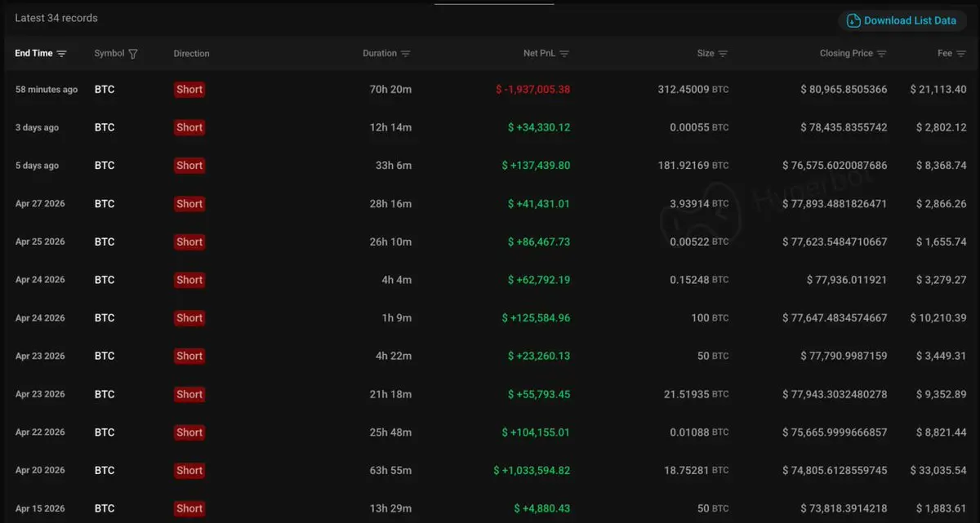The height and width of the screenshot is (523, 980).
Task: Click the Symbol column header label
Action: pos(109,53)
